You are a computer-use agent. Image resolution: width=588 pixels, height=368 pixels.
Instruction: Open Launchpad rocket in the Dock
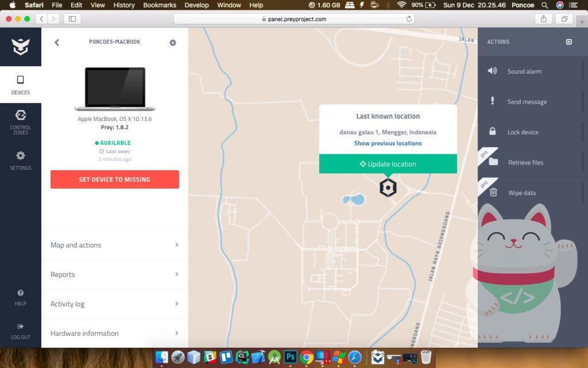click(x=178, y=356)
